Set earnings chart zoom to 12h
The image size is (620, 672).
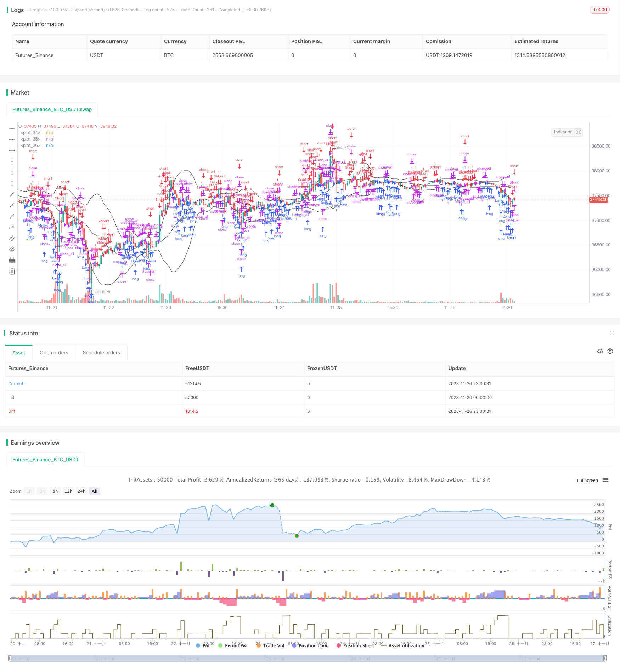(68, 491)
